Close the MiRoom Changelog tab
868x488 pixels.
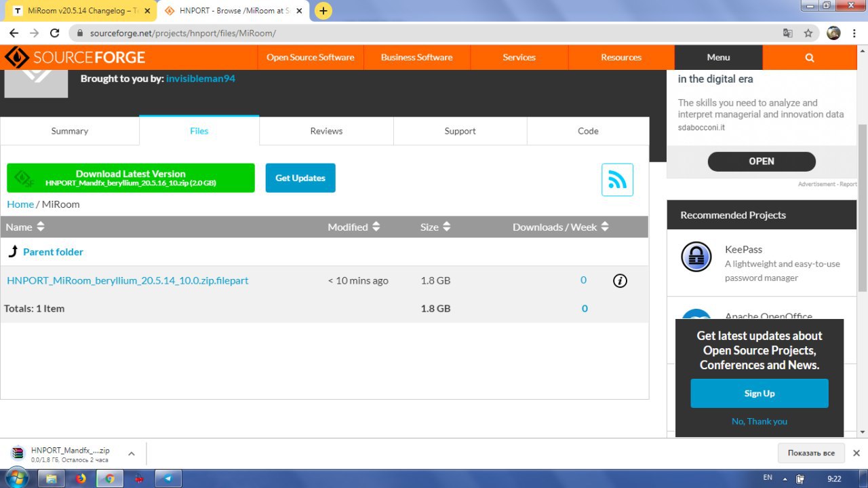[x=147, y=11]
